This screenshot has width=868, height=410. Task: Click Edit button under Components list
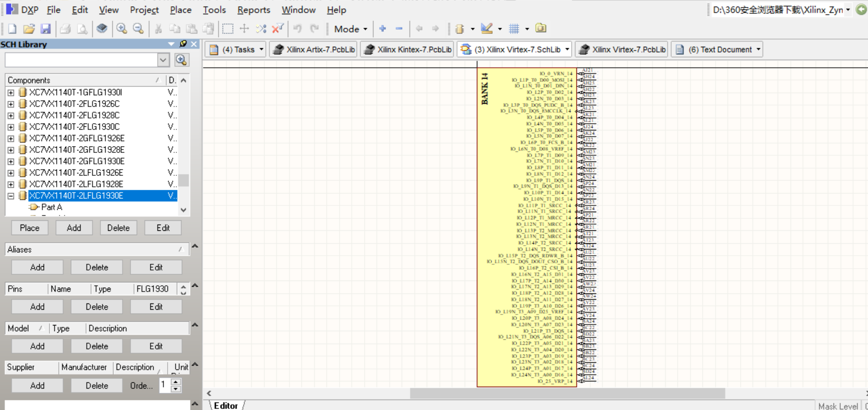click(x=163, y=228)
